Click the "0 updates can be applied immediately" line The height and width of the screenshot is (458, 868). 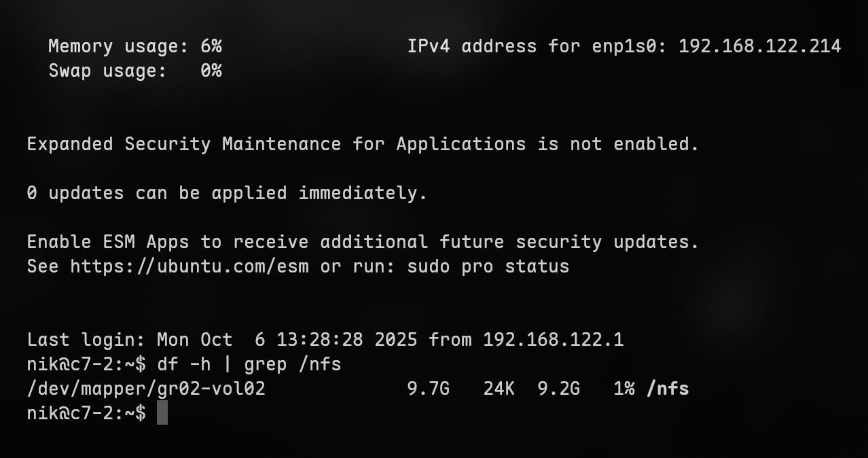click(227, 193)
